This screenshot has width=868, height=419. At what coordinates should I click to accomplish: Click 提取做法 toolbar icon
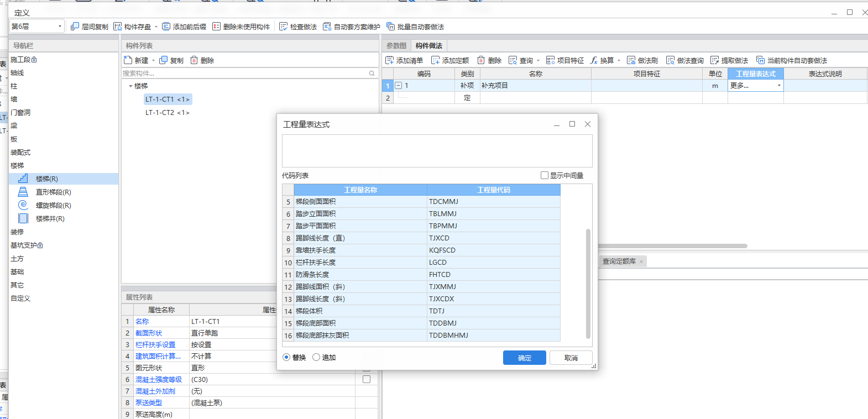(x=715, y=60)
